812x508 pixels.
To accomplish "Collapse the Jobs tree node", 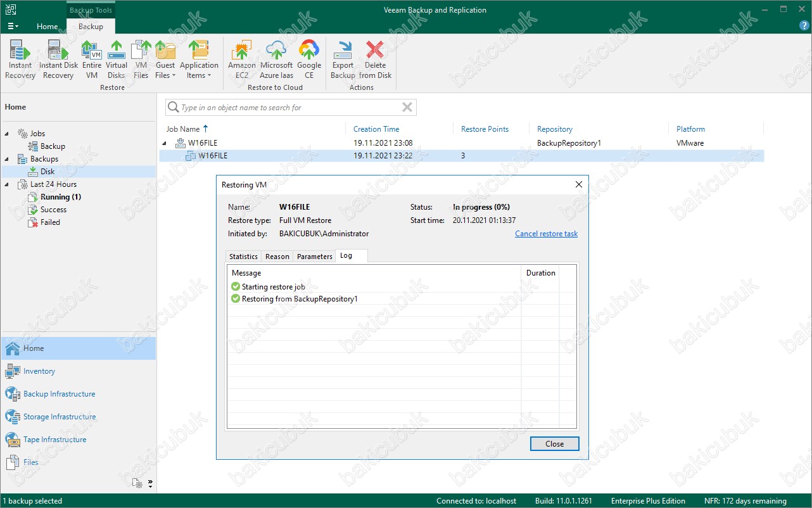I will point(8,134).
